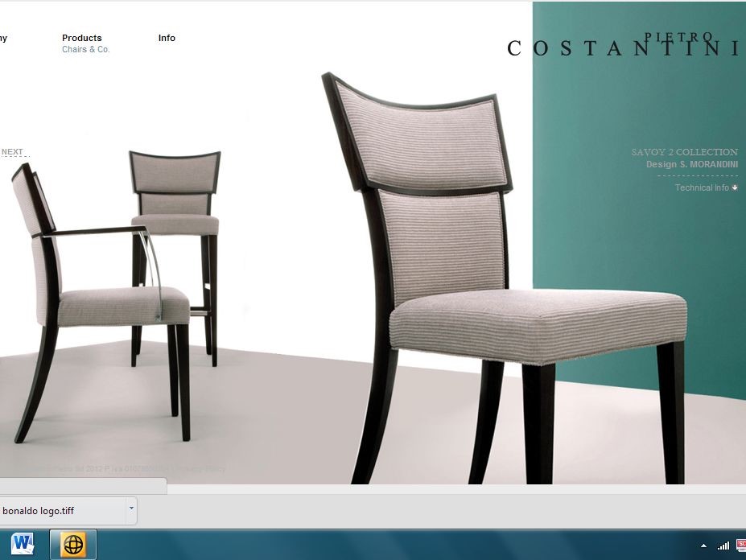The width and height of the screenshot is (746, 560).
Task: Expand the bonaldo logo.tiff download options arrow
Action: pos(131,509)
